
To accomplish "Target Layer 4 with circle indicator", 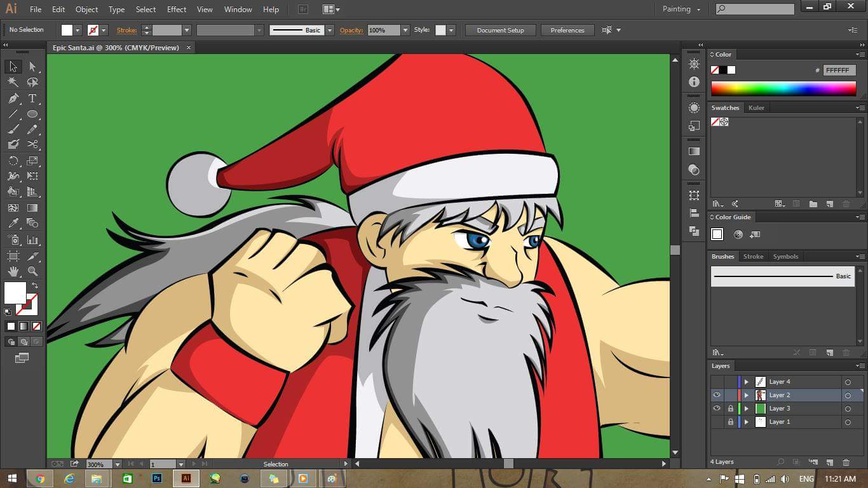I will point(848,382).
